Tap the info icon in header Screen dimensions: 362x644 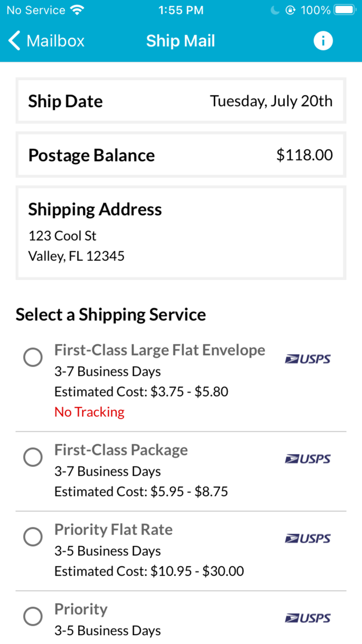(x=323, y=41)
